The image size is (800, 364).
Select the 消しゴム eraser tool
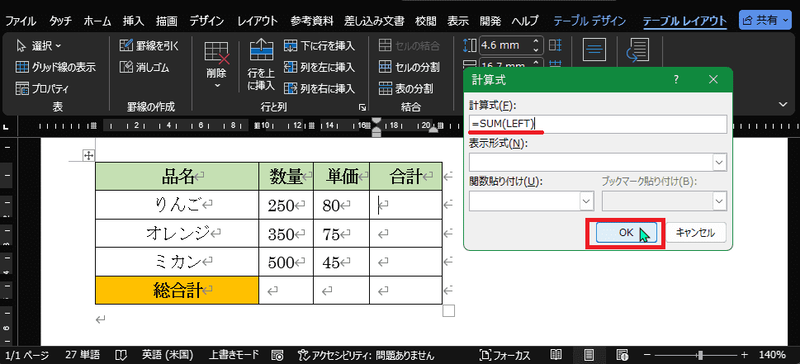tap(144, 67)
